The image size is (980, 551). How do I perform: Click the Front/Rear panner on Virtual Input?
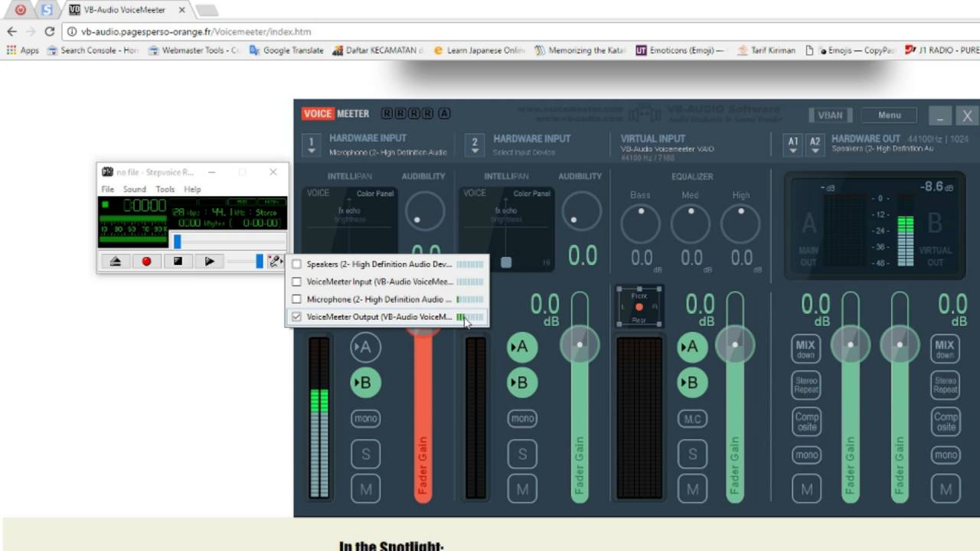click(x=639, y=306)
